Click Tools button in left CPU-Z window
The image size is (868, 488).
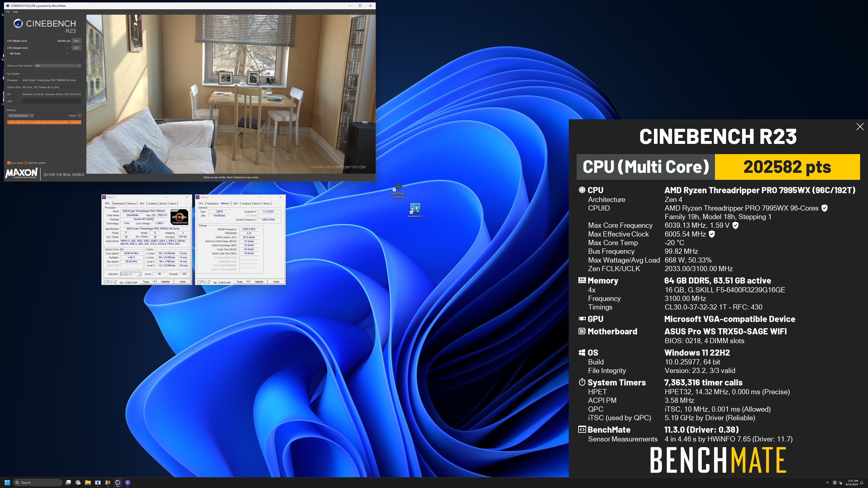coord(146,282)
